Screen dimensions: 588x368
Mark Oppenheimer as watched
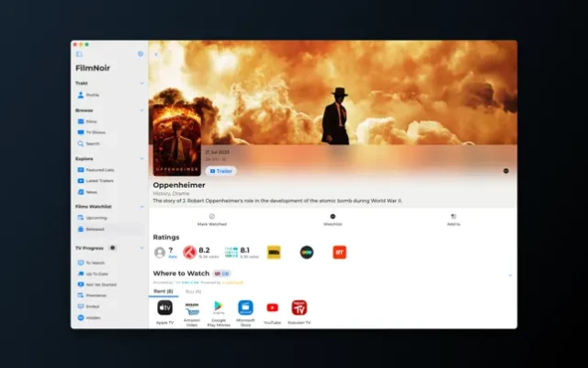[x=212, y=220]
